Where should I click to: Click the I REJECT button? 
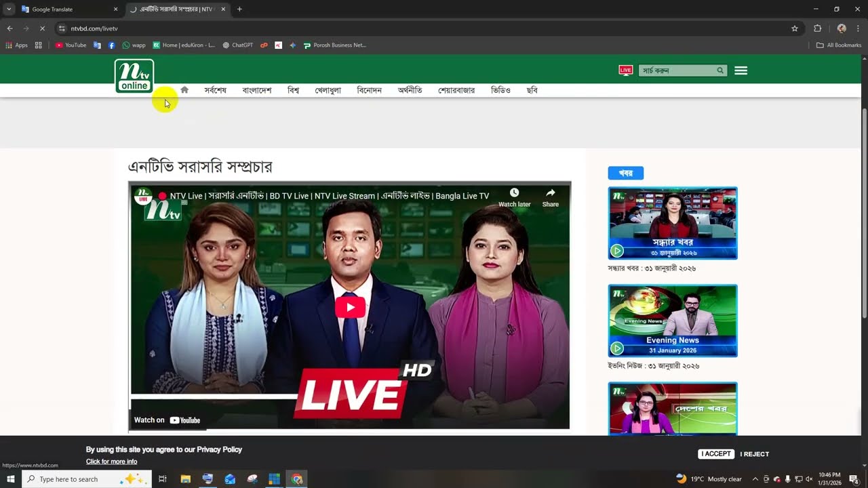click(x=755, y=454)
